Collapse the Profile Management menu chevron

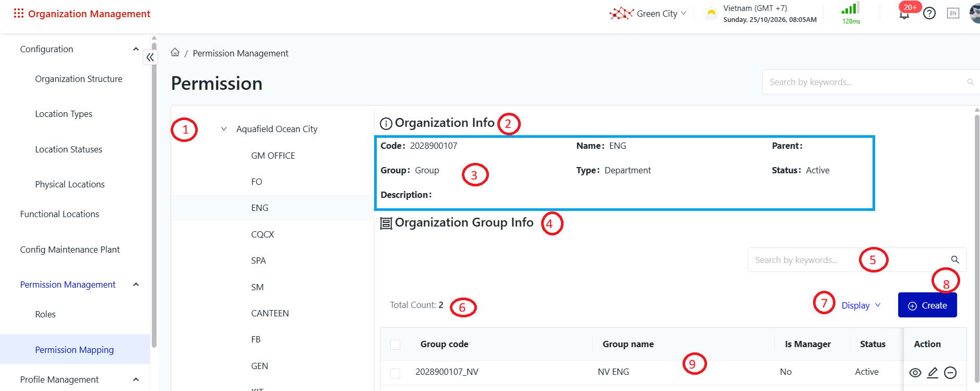coord(136,380)
